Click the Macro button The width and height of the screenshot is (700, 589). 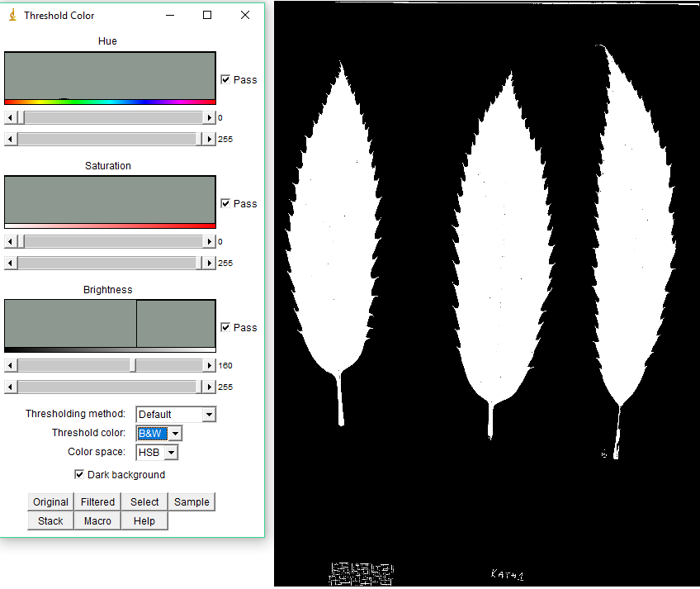coord(97,521)
